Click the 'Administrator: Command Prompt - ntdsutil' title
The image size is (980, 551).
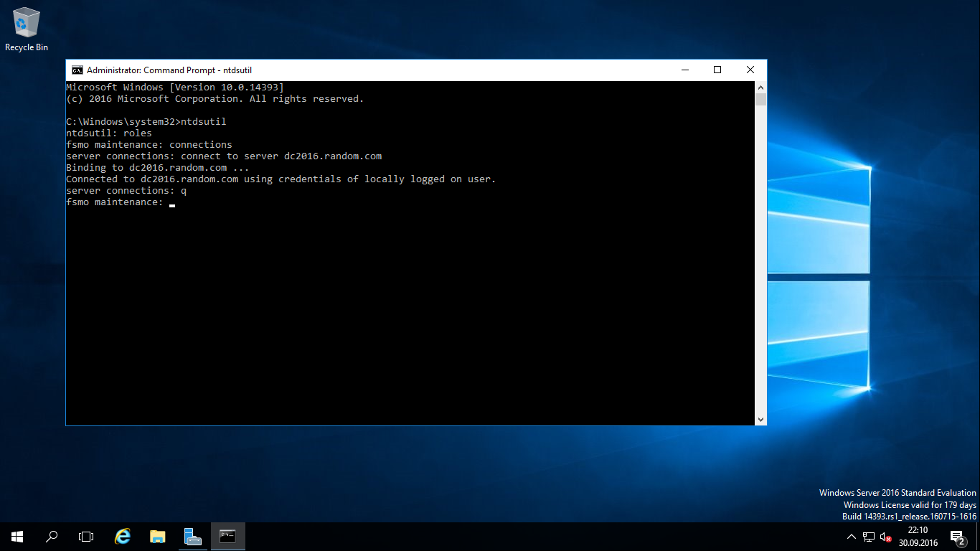click(x=169, y=70)
